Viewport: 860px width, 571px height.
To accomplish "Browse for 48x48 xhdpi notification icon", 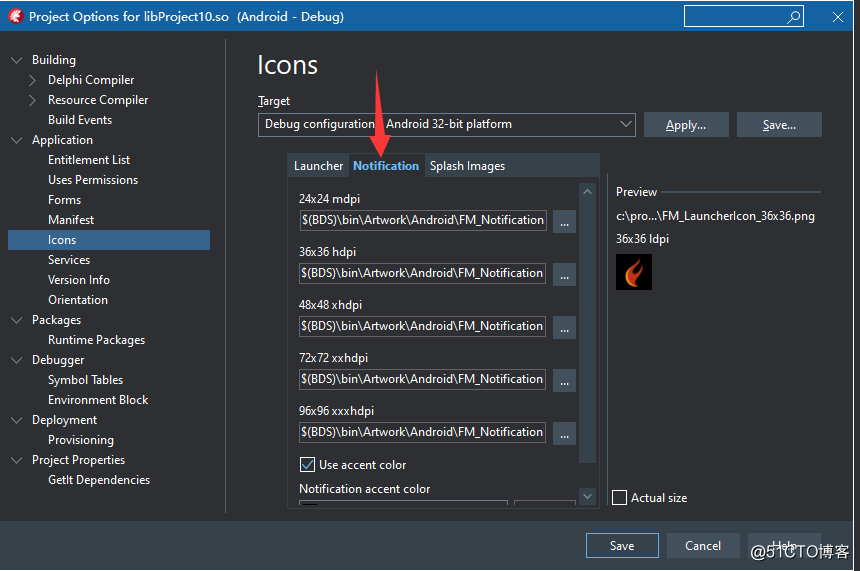I will pyautogui.click(x=564, y=327).
